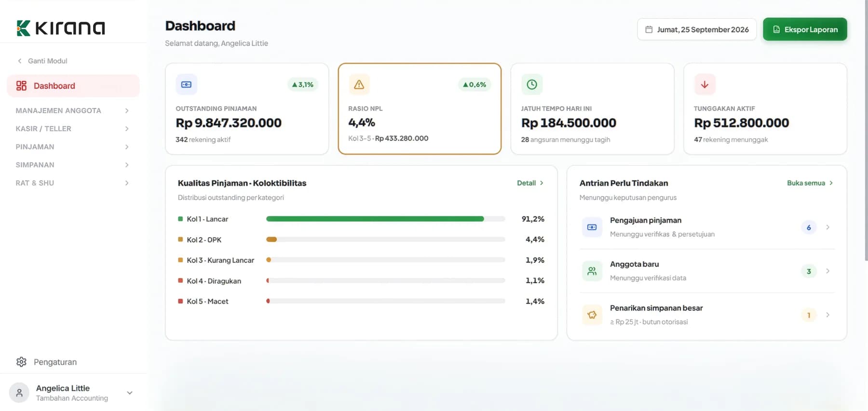868x411 pixels.
Task: Click the 'Selamat datang, Angelica Little' greeting
Action: tap(217, 43)
